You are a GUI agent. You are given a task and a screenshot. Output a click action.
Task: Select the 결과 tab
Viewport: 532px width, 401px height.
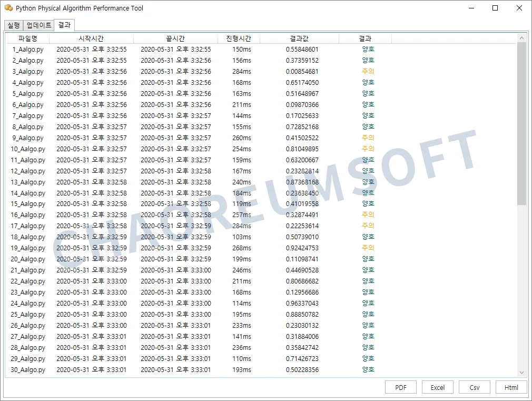(x=64, y=25)
